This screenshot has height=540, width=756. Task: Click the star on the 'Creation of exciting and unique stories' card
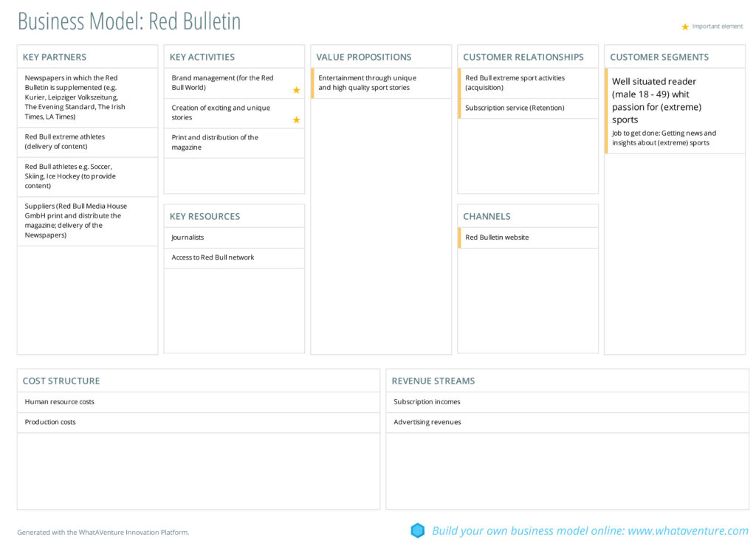pos(297,120)
